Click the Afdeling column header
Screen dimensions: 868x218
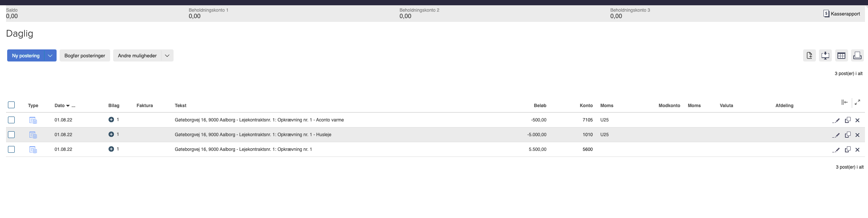click(x=785, y=106)
